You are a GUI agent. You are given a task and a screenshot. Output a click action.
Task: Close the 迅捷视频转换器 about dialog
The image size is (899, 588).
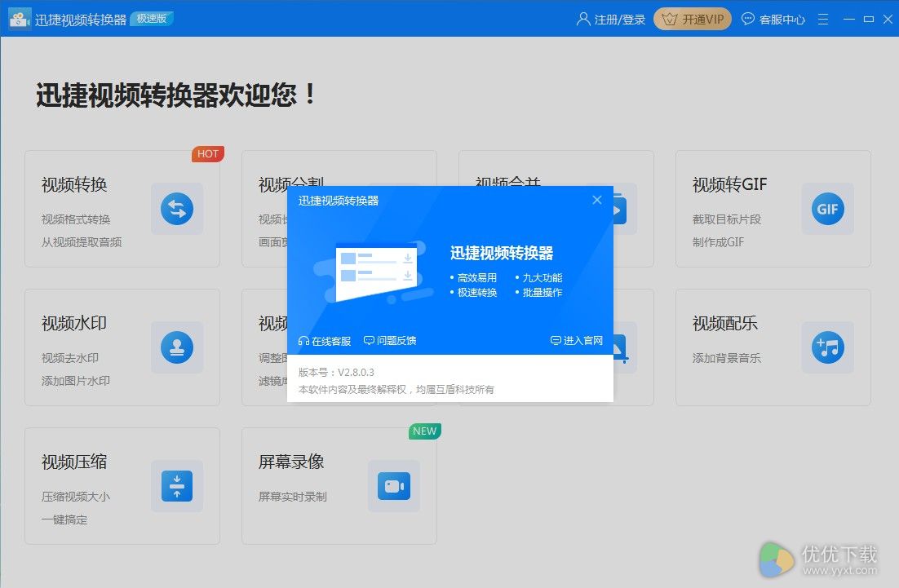[x=597, y=200]
